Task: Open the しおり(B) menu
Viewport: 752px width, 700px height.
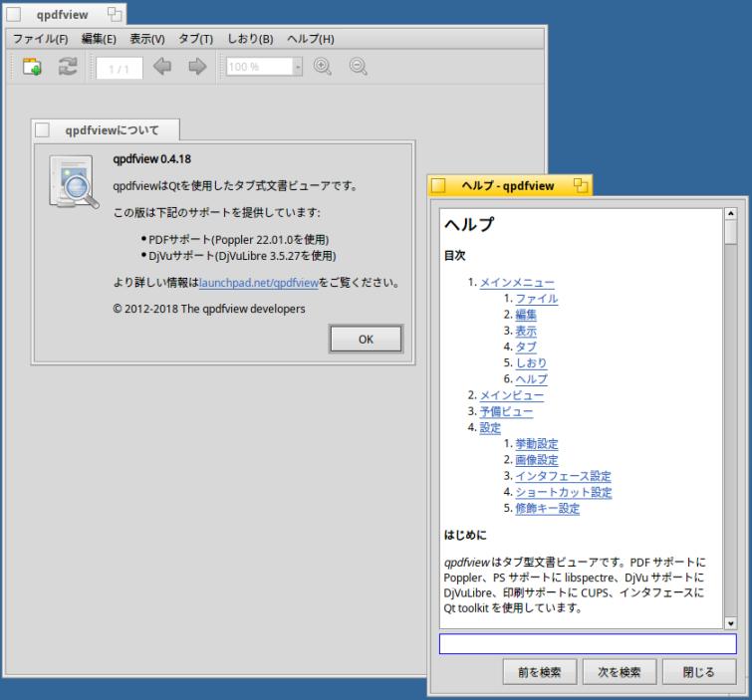Action: (250, 39)
